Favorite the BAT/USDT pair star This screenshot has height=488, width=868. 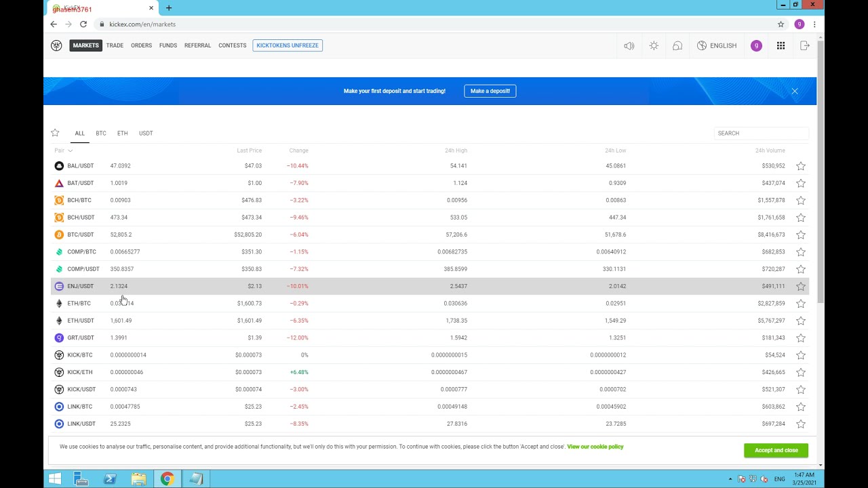pyautogui.click(x=801, y=183)
